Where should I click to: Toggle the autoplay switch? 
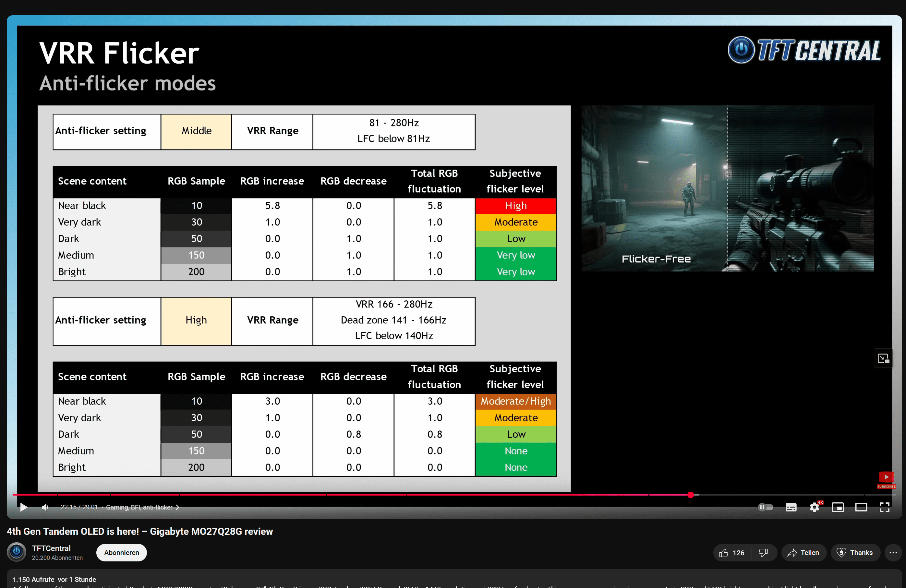pyautogui.click(x=765, y=507)
